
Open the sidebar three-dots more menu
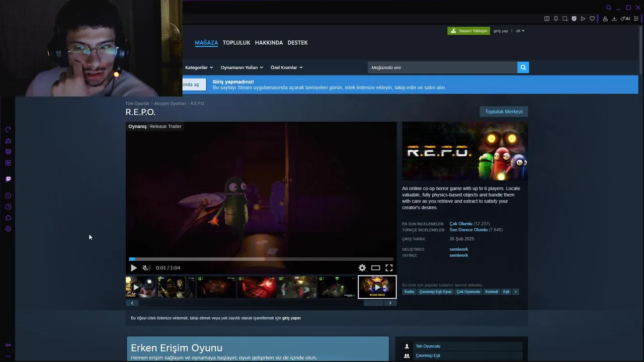coord(8,356)
